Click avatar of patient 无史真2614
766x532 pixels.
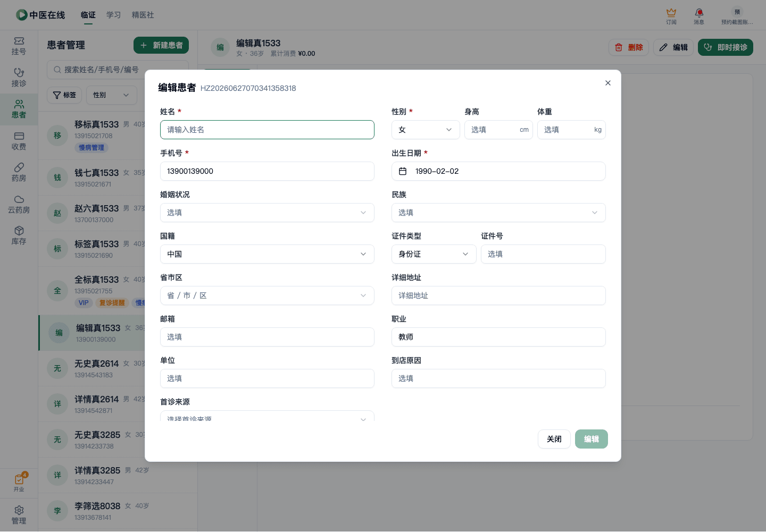(57, 368)
